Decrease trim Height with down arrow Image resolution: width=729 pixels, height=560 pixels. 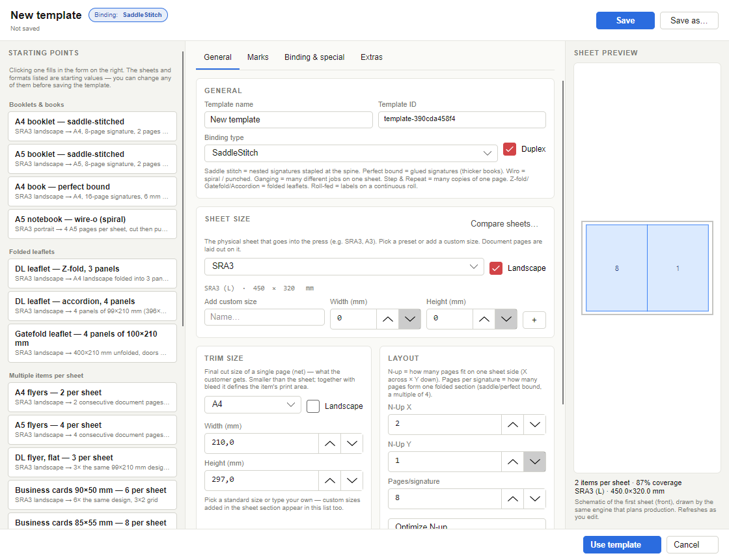point(352,481)
